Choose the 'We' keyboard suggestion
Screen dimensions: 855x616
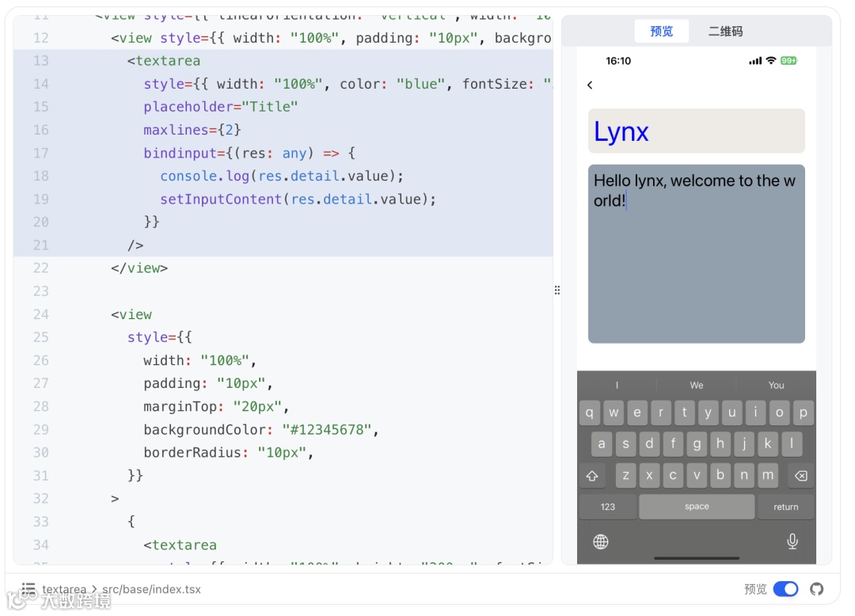[x=697, y=385]
